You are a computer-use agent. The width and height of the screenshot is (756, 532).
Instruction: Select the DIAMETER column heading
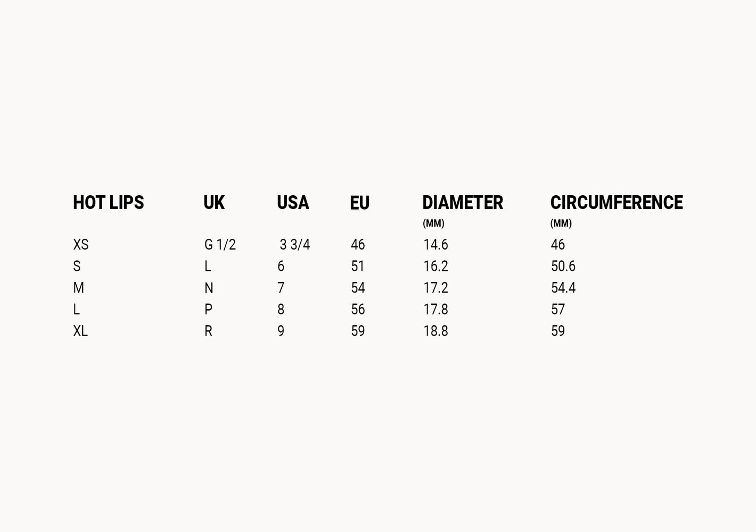[x=462, y=203]
